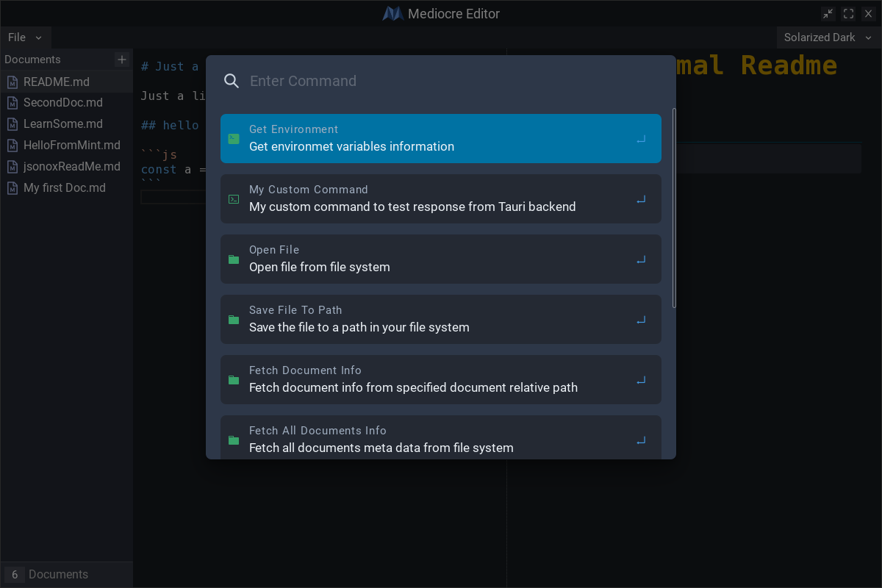Viewport: 882px width, 588px height.
Task: Choose the Save File To Path command
Action: pos(441,319)
